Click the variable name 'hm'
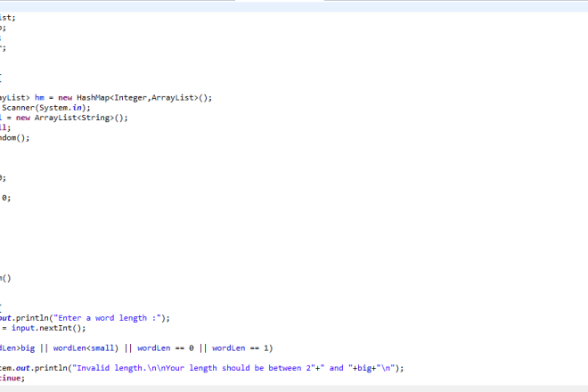This screenshot has width=588, height=392. pyautogui.click(x=42, y=97)
